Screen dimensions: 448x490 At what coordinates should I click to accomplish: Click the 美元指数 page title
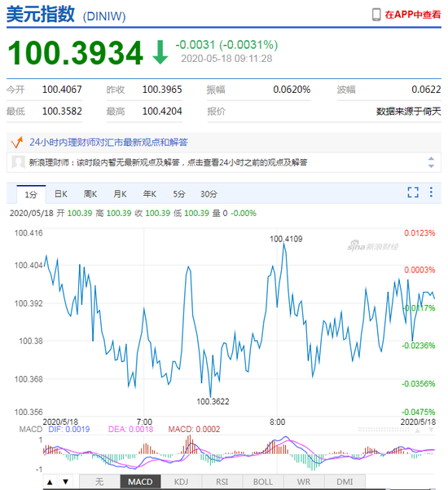pyautogui.click(x=41, y=14)
